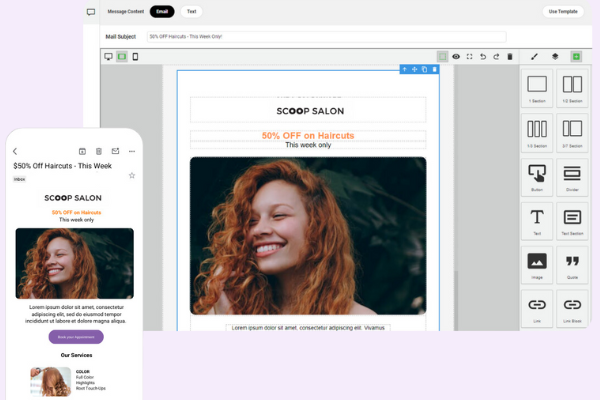Select the Email message content tab

[161, 12]
